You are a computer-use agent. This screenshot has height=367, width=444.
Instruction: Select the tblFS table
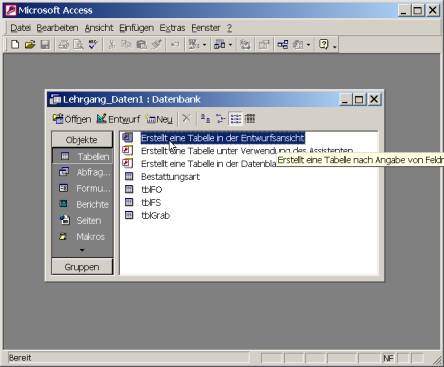(x=151, y=203)
